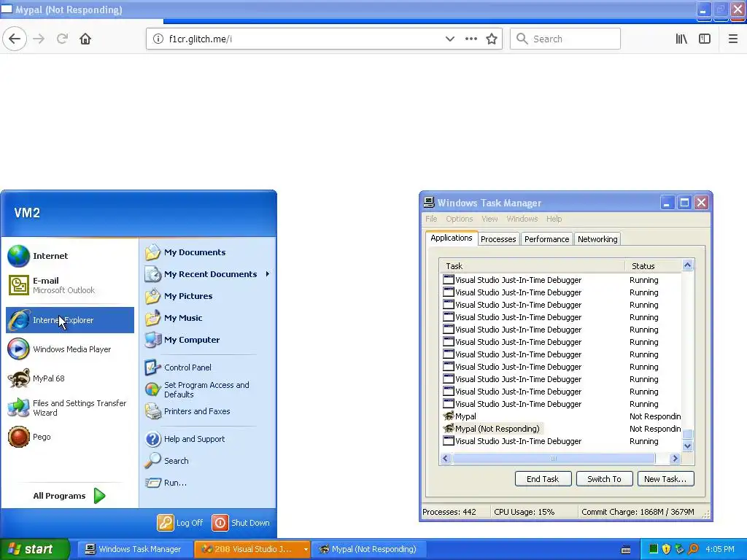The width and height of the screenshot is (747, 560).
Task: Reload the current page
Action: point(62,39)
